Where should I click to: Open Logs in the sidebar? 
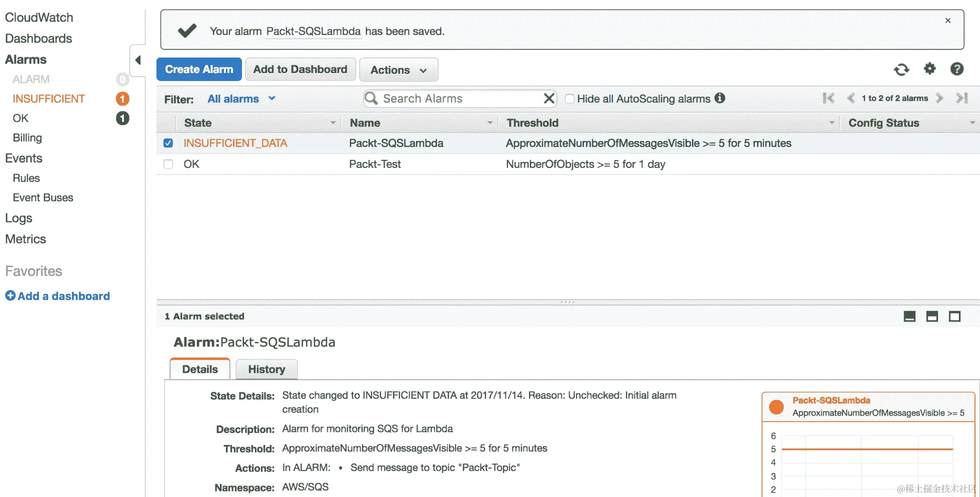[18, 218]
